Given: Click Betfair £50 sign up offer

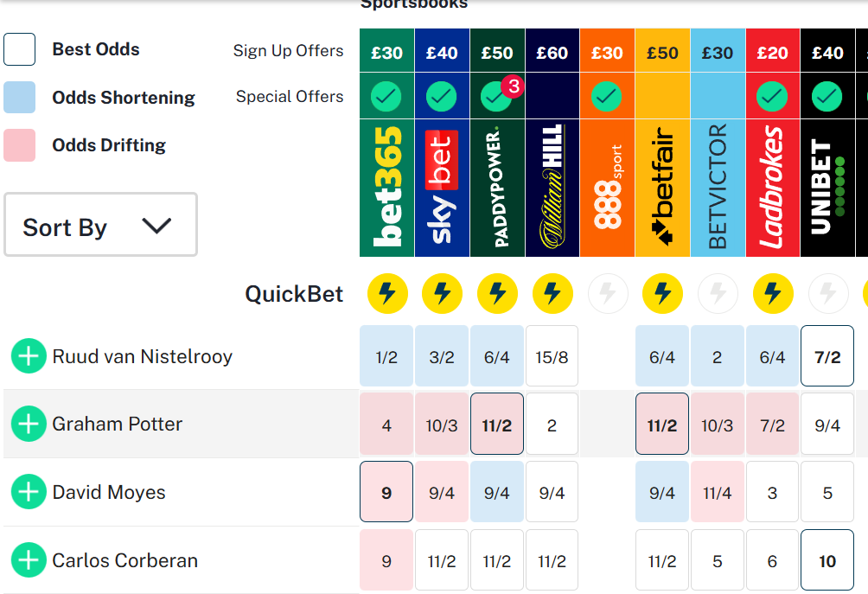Looking at the screenshot, I should pyautogui.click(x=662, y=52).
